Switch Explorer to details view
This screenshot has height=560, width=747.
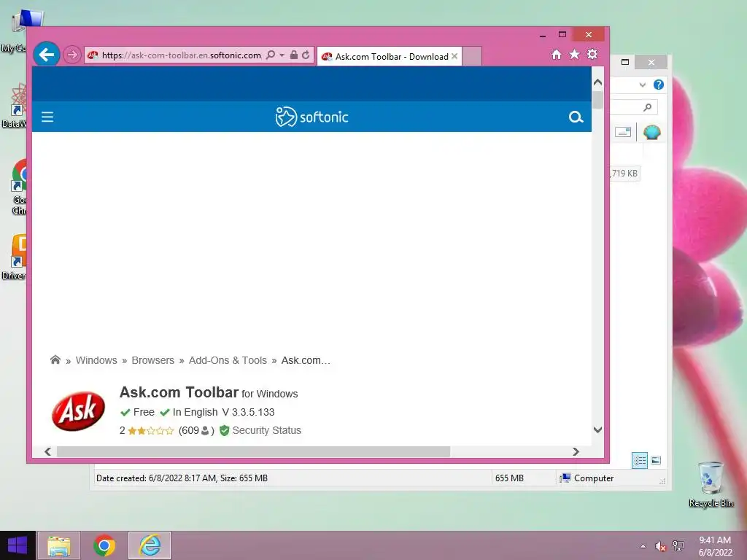pyautogui.click(x=640, y=460)
